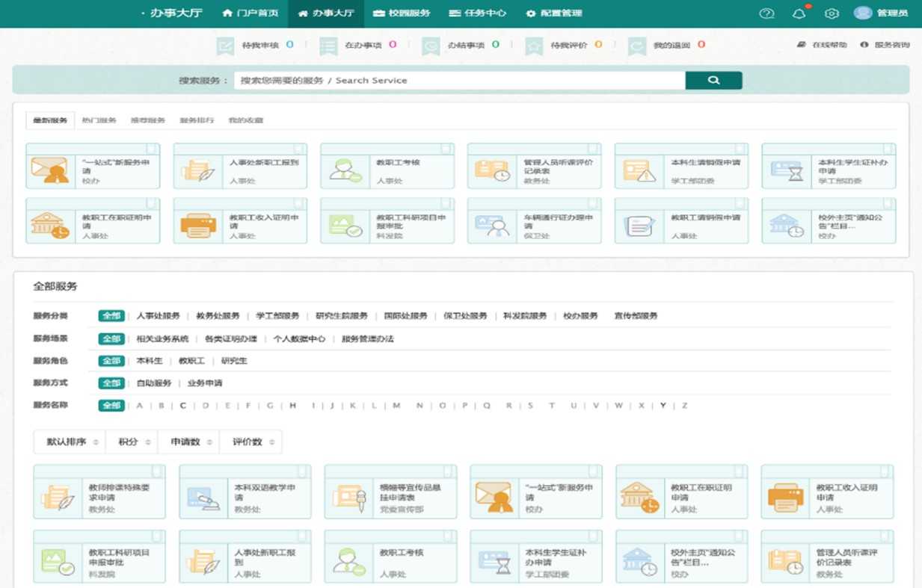Bookmark the 车辆通行证办理申请 card corner icon
Screen dimensions: 922x588
tap(592, 203)
